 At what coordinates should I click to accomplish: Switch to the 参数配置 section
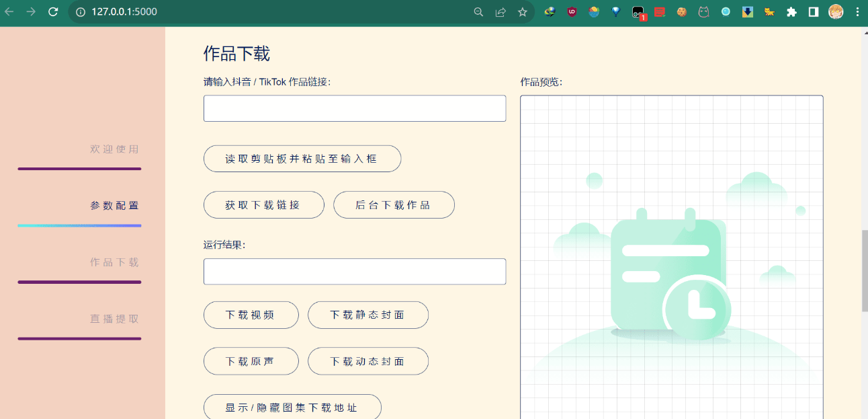pos(114,205)
